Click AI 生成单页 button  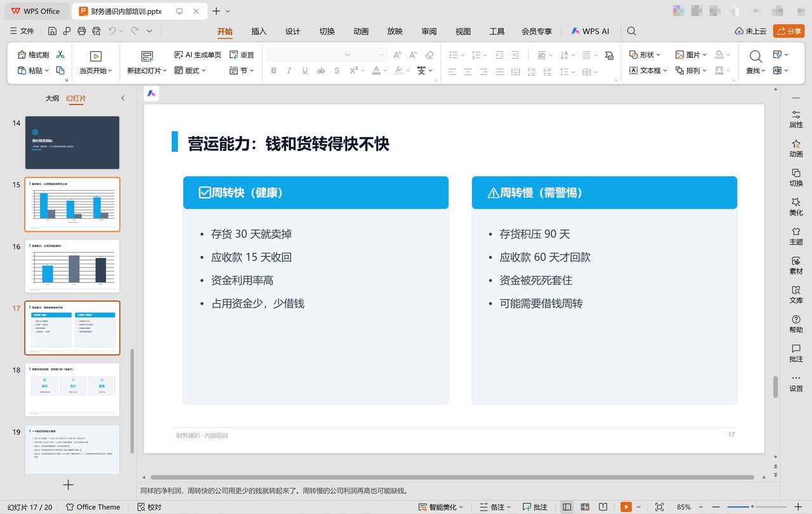[x=198, y=55]
